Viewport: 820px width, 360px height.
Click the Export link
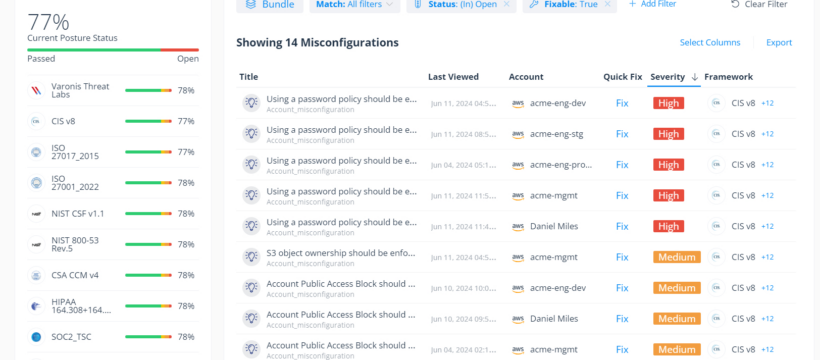[x=779, y=42]
